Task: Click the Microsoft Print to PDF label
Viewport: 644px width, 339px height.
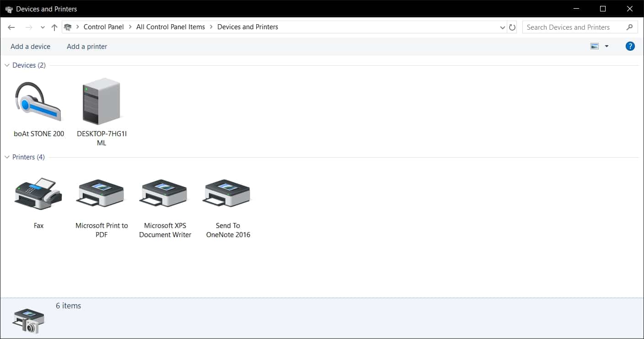Action: pyautogui.click(x=102, y=230)
